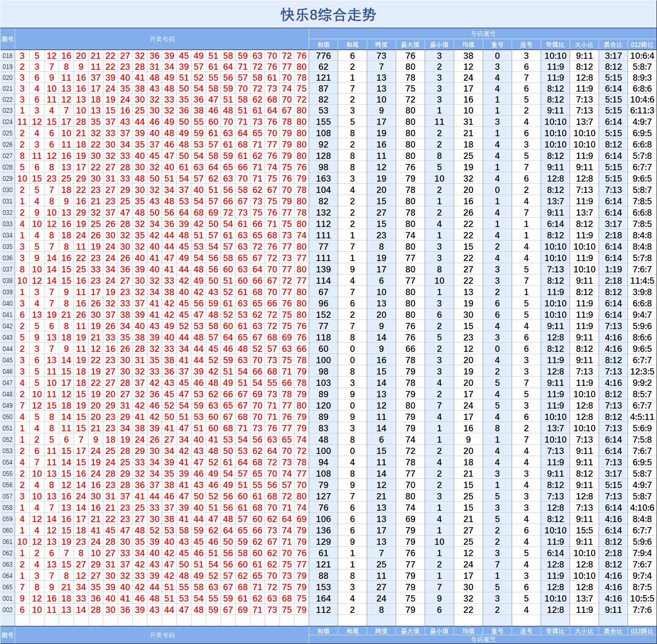The image size is (657, 644).
Task: Click the top 大小比 column header
Action: (584, 45)
